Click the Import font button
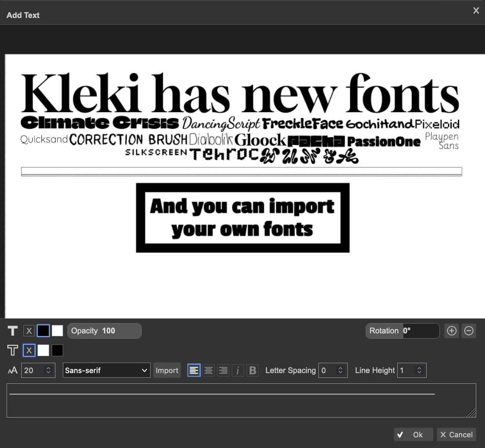This screenshot has width=485, height=448. (x=167, y=371)
